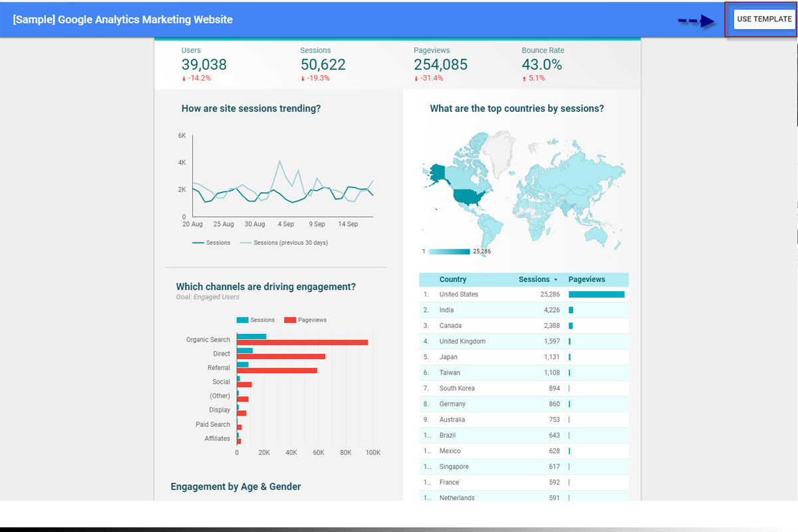Click the Pageviews column header in table
798x532 pixels.
587,279
